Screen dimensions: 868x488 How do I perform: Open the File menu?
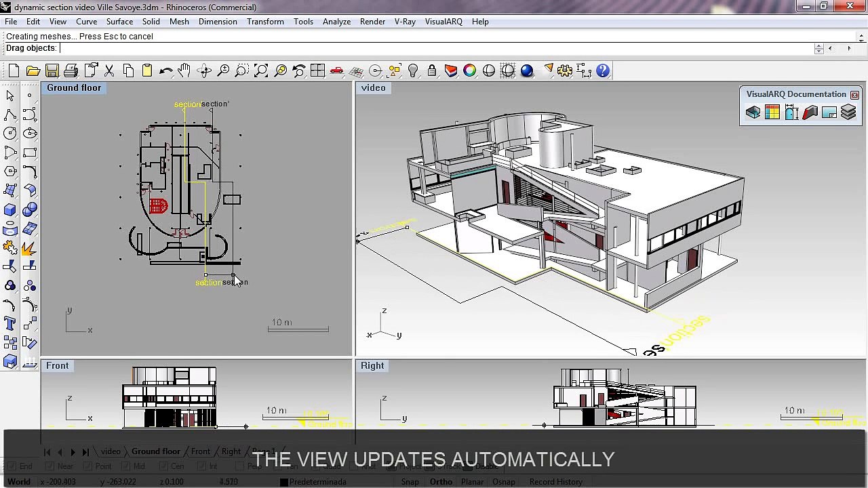pyautogui.click(x=11, y=22)
